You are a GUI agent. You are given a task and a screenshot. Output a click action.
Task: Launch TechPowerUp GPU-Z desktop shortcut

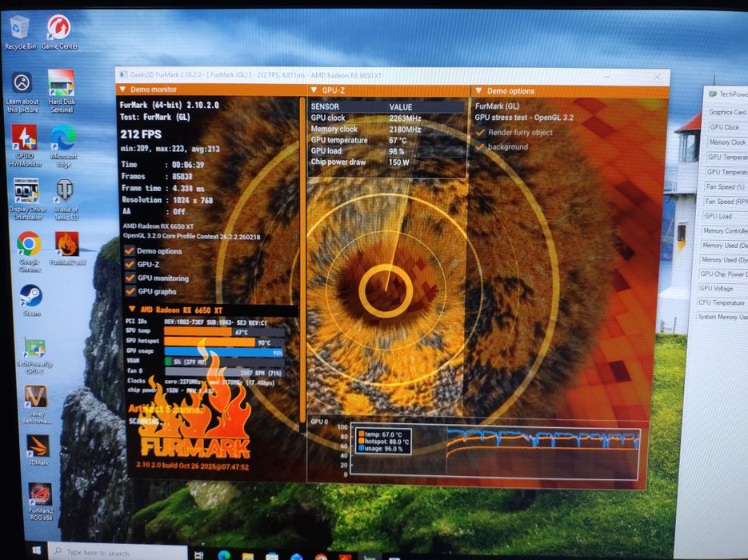click(x=35, y=355)
